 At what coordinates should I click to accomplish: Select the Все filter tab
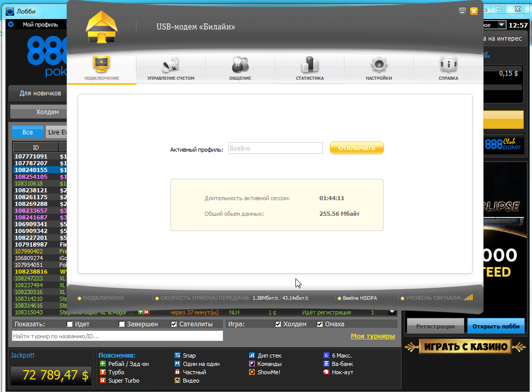tap(28, 132)
